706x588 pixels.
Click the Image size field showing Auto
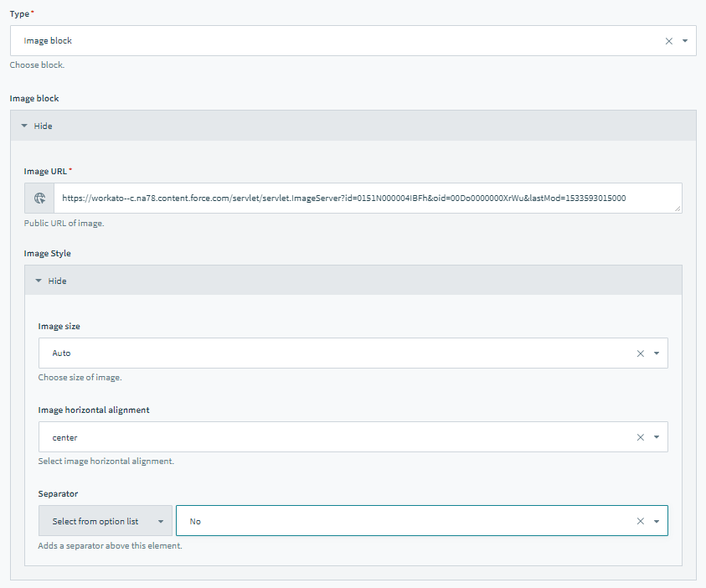pos(335,353)
